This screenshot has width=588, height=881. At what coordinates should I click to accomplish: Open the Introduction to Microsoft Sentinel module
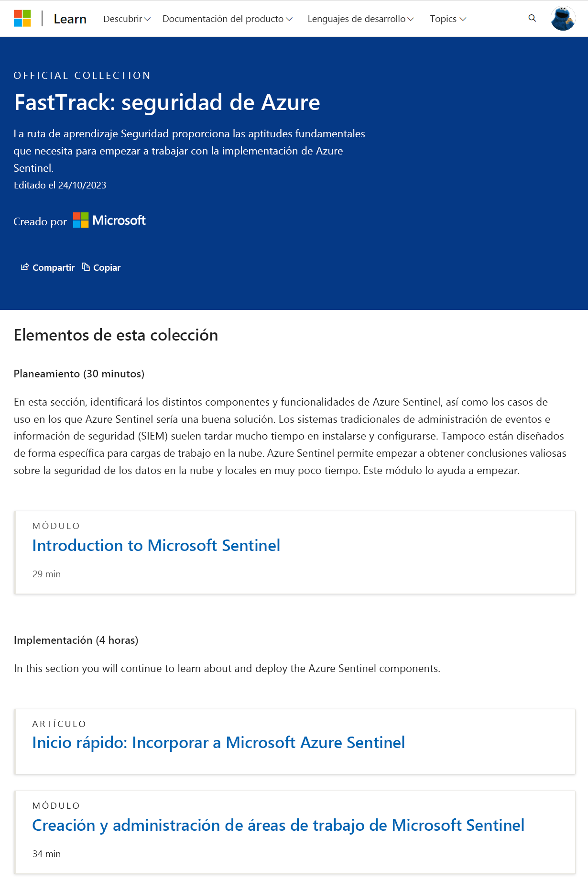point(156,545)
